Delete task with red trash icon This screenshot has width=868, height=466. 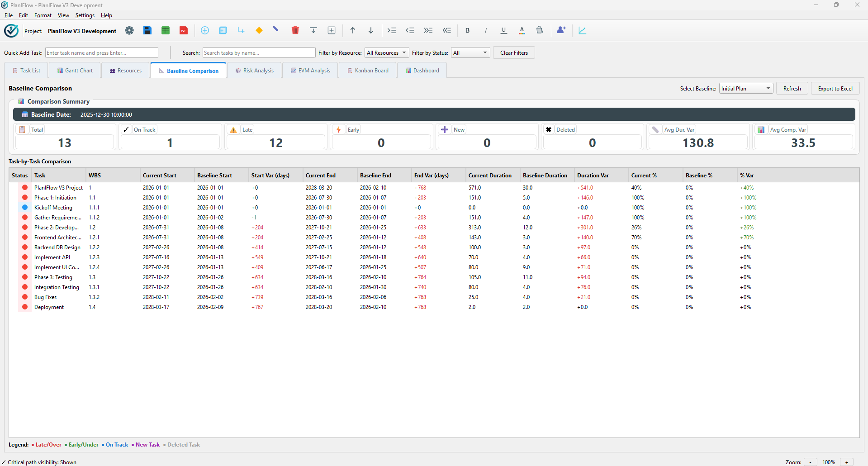(295, 30)
